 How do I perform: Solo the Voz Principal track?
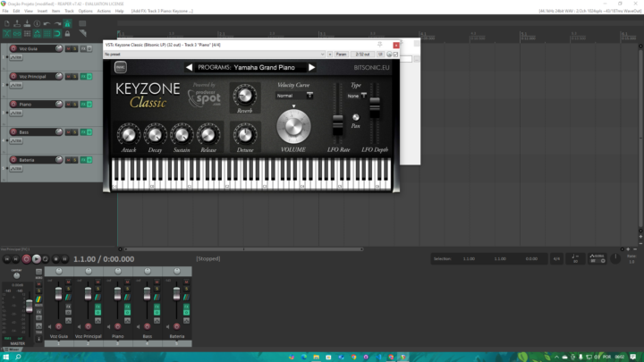75,76
